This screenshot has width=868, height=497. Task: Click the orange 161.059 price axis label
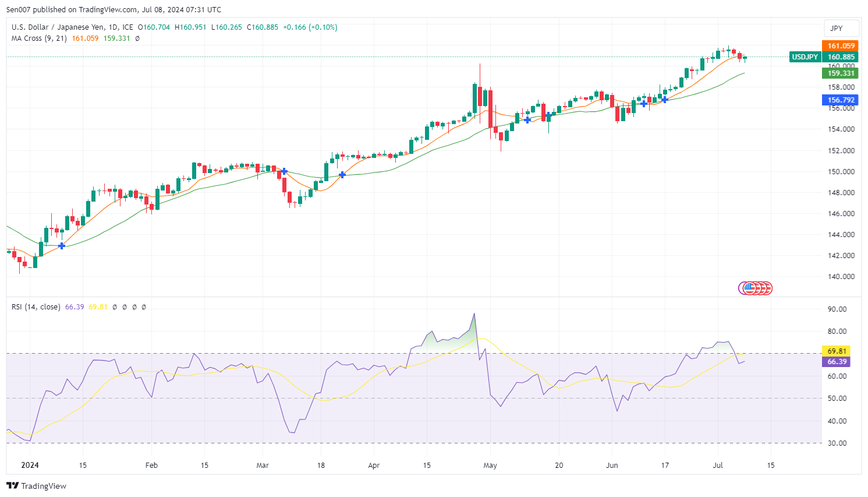pos(841,45)
